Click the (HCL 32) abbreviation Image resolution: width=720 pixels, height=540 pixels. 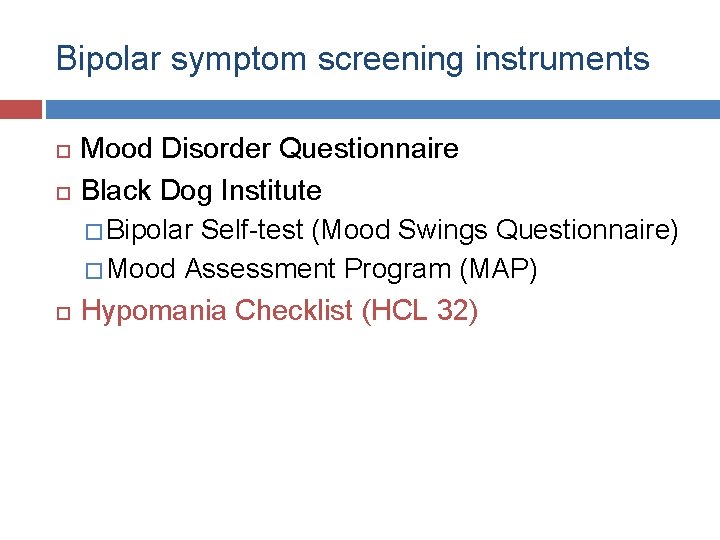[x=420, y=311]
